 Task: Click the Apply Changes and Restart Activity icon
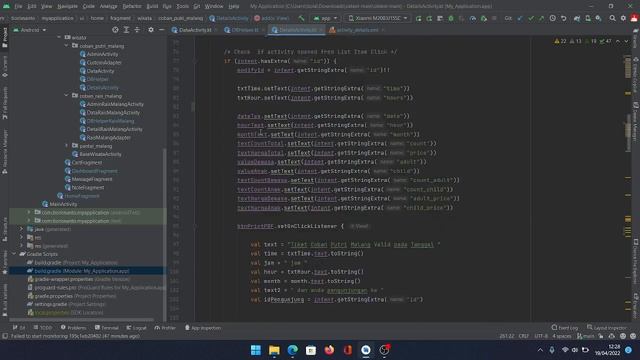429,18
